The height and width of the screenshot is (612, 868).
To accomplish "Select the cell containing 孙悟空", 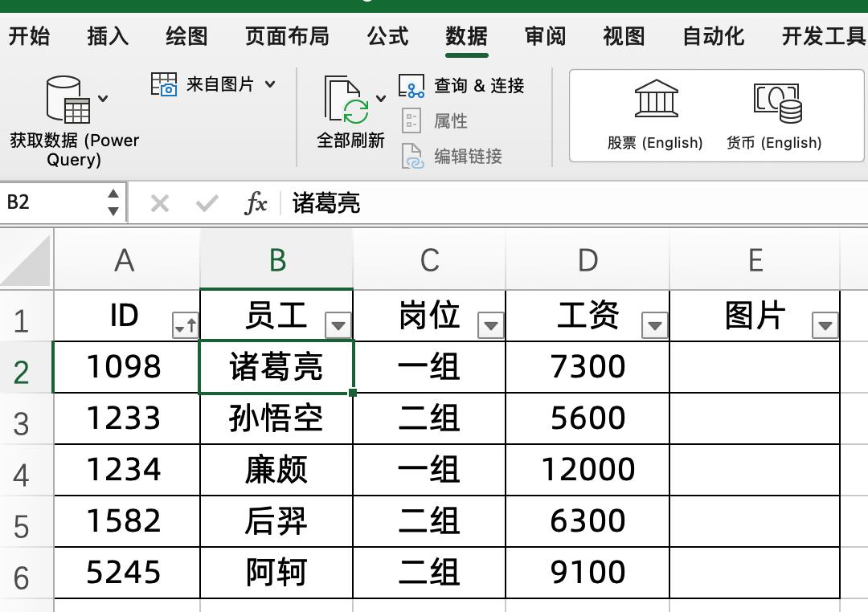I will [276, 418].
